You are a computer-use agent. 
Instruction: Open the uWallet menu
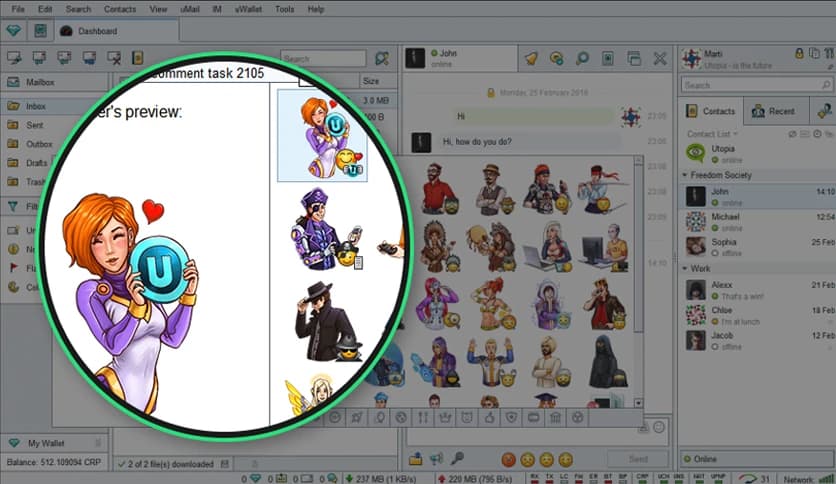click(248, 9)
